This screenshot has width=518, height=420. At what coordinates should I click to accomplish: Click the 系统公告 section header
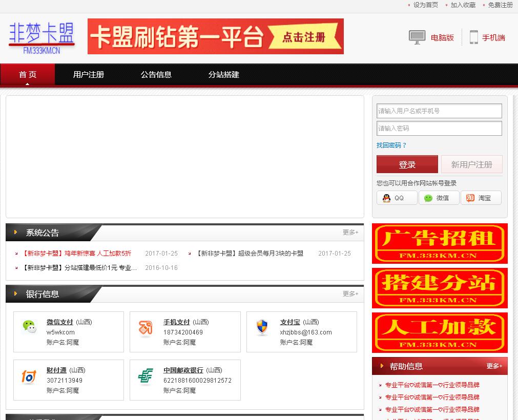click(x=43, y=233)
